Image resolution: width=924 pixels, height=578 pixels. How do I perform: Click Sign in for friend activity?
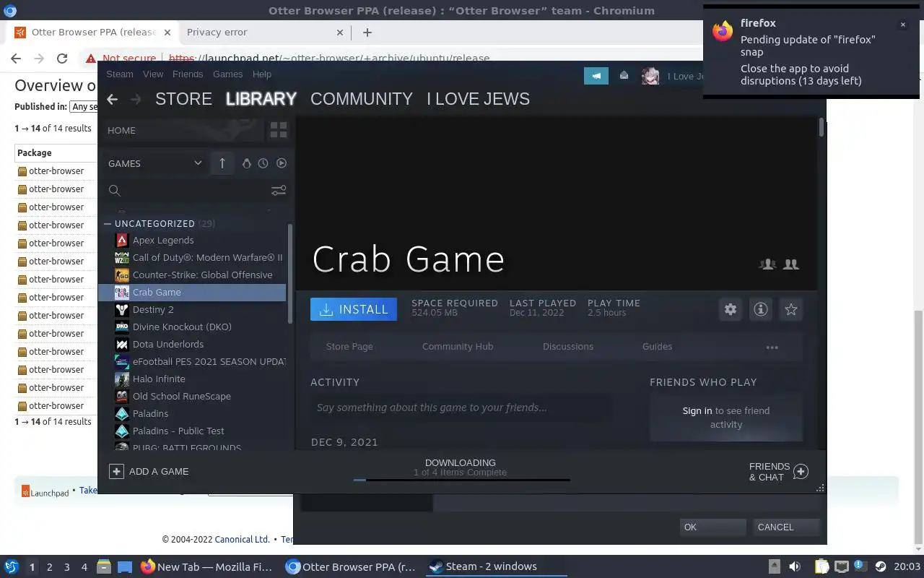pyautogui.click(x=697, y=410)
